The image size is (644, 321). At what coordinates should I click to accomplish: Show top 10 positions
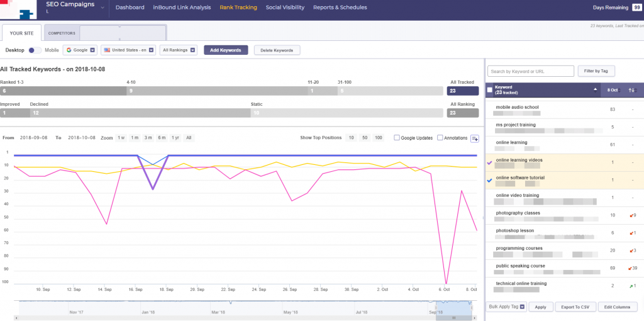coord(351,138)
